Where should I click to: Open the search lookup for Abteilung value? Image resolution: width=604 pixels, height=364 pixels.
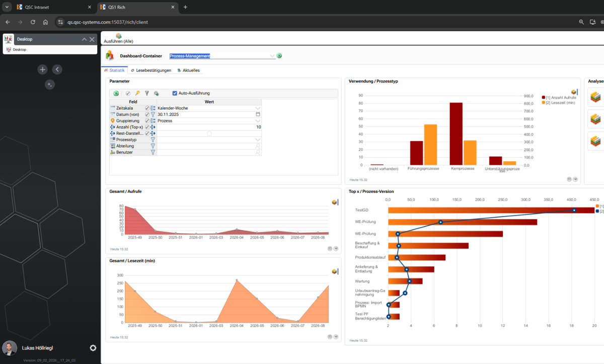coord(258,146)
